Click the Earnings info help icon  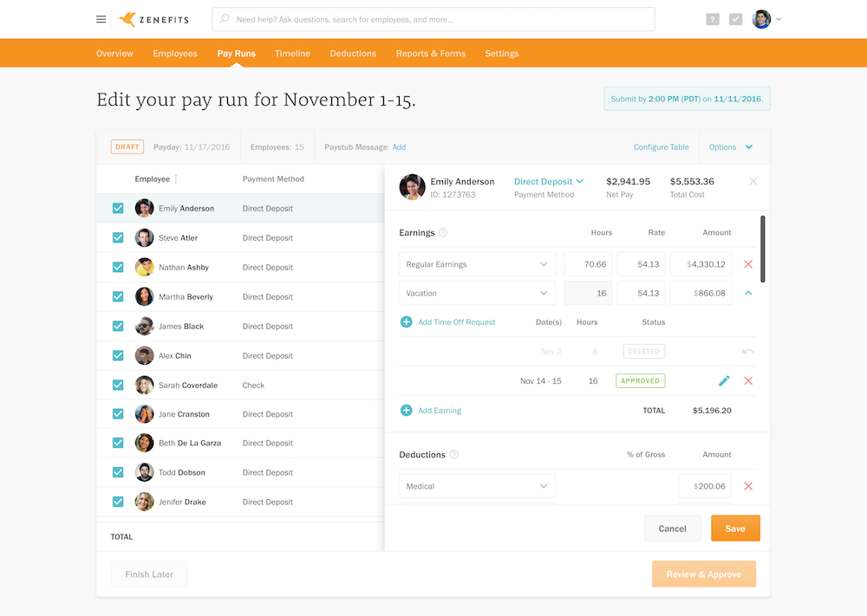[x=443, y=233]
